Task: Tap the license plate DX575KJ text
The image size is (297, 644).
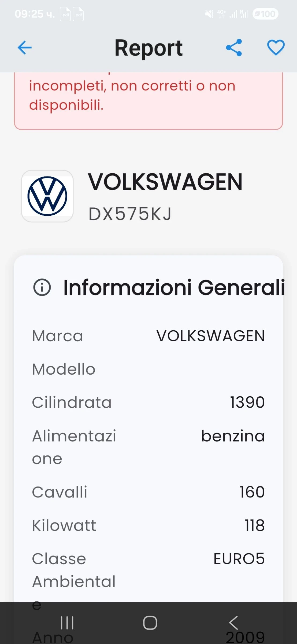Action: [x=130, y=214]
